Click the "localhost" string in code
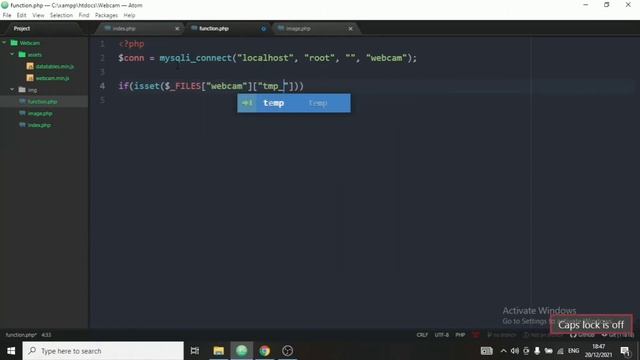 (265, 58)
